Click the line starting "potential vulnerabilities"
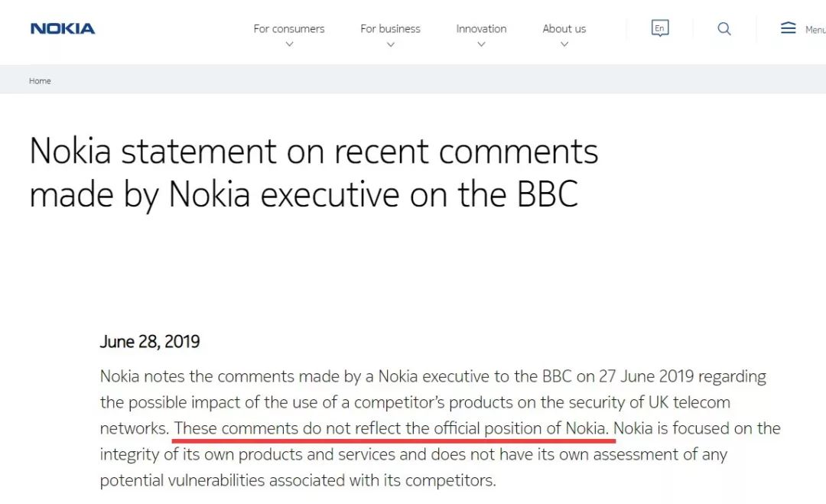This screenshot has width=826, height=504. click(x=298, y=480)
